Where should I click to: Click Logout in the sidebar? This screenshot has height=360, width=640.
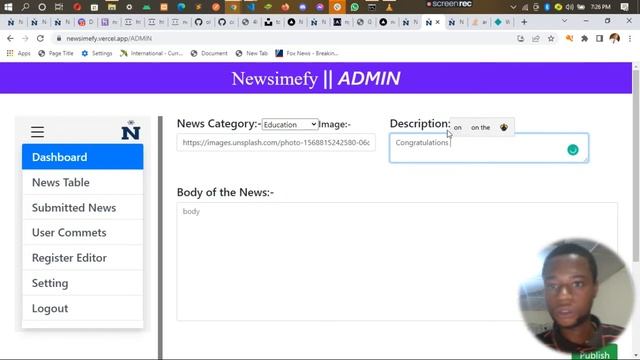coord(82,309)
